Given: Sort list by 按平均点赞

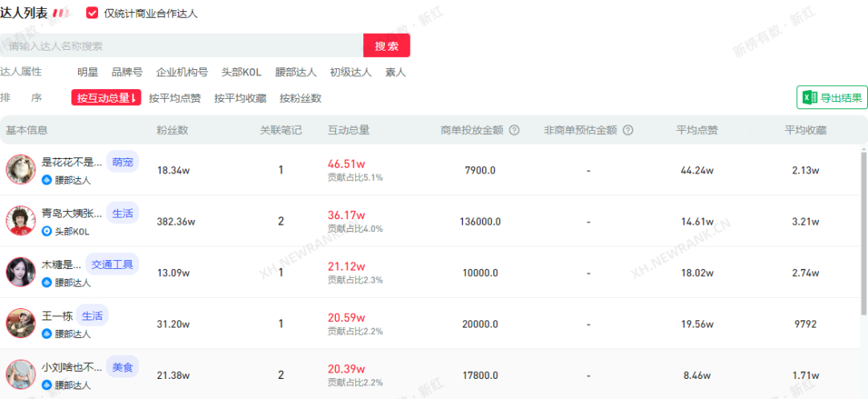Looking at the screenshot, I should point(174,98).
